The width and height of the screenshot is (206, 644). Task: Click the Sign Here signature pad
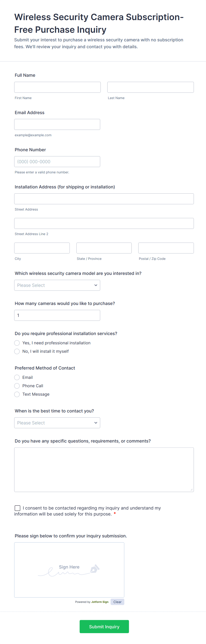pyautogui.click(x=69, y=570)
